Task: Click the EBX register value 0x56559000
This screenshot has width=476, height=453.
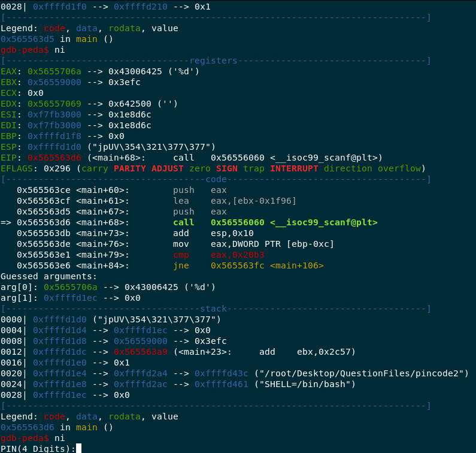Action: click(54, 82)
